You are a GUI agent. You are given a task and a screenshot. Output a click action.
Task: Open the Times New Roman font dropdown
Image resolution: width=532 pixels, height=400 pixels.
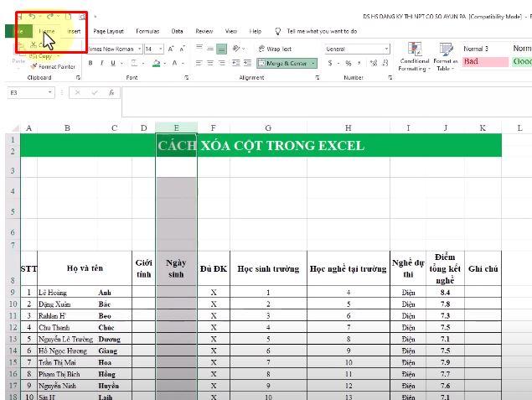pos(139,49)
